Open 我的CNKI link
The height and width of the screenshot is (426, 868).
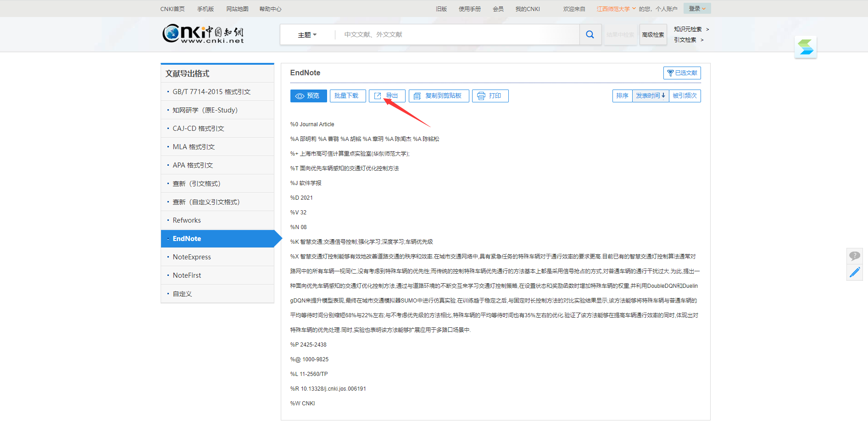528,9
